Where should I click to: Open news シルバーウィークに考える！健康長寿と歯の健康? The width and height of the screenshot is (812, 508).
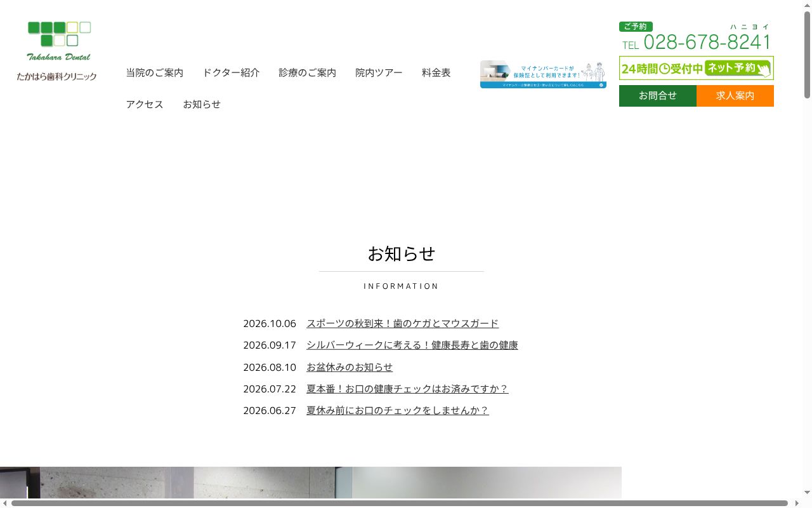pyautogui.click(x=412, y=345)
